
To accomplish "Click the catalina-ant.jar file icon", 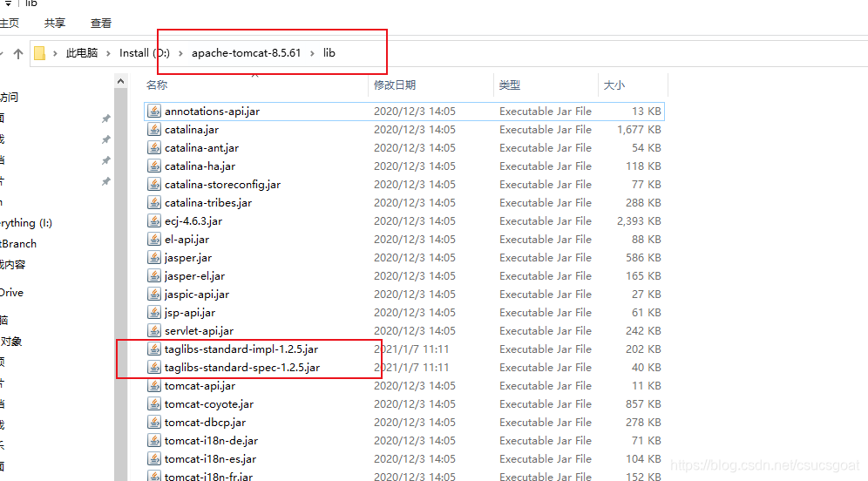I will pos(154,148).
